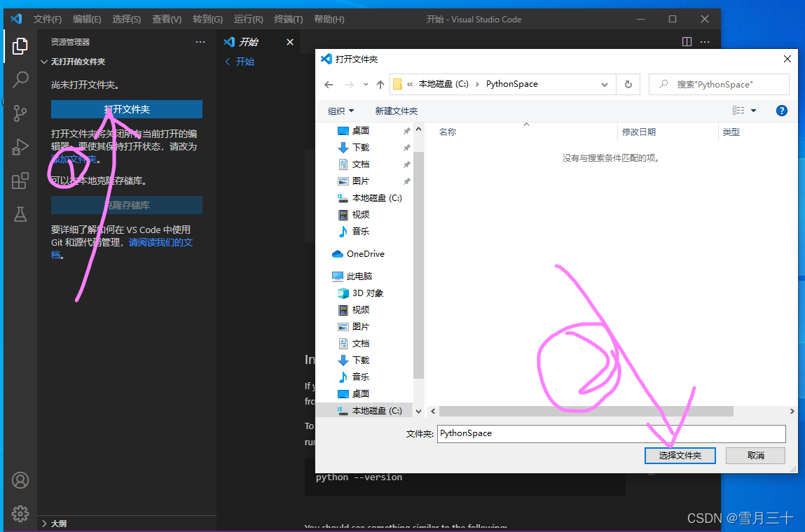Open Accounts icon in activity bar

click(20, 480)
